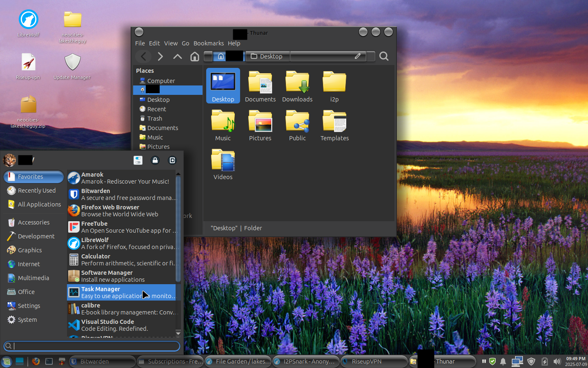Open settings manager icon in app menu header
Screen dimensions: 588x368
(138, 160)
